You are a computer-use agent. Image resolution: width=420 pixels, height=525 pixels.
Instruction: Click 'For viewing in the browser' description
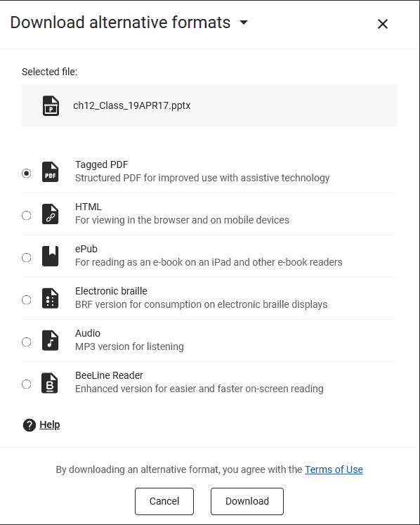click(x=182, y=220)
